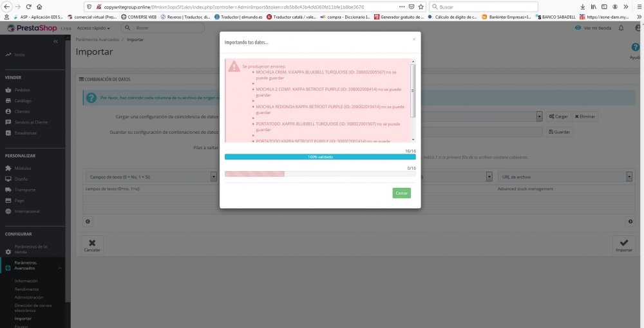The height and width of the screenshot is (328, 644).
Task: Click the Guardar configuration button
Action: click(560, 132)
